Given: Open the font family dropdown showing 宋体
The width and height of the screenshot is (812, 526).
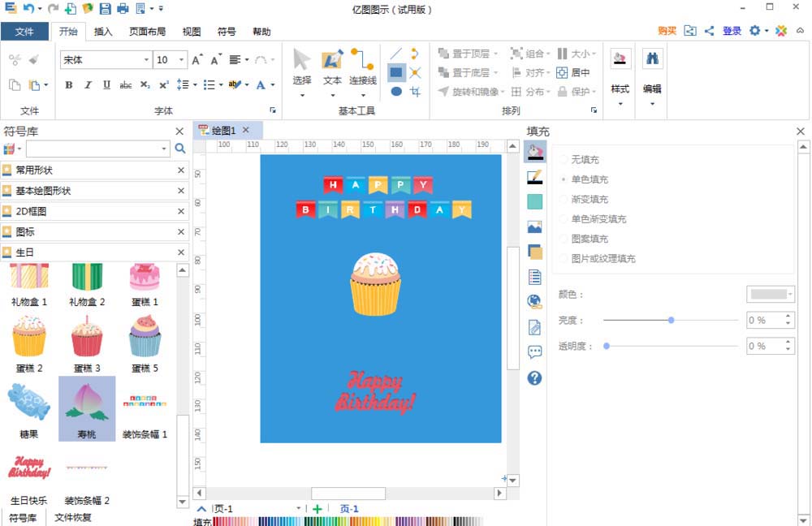Looking at the screenshot, I should pyautogui.click(x=145, y=59).
